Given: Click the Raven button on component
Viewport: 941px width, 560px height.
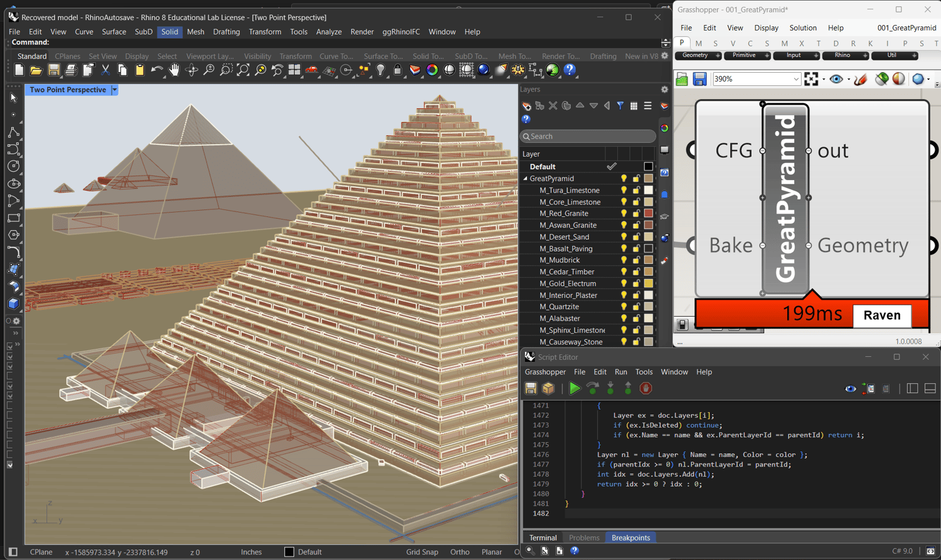Looking at the screenshot, I should [x=881, y=315].
